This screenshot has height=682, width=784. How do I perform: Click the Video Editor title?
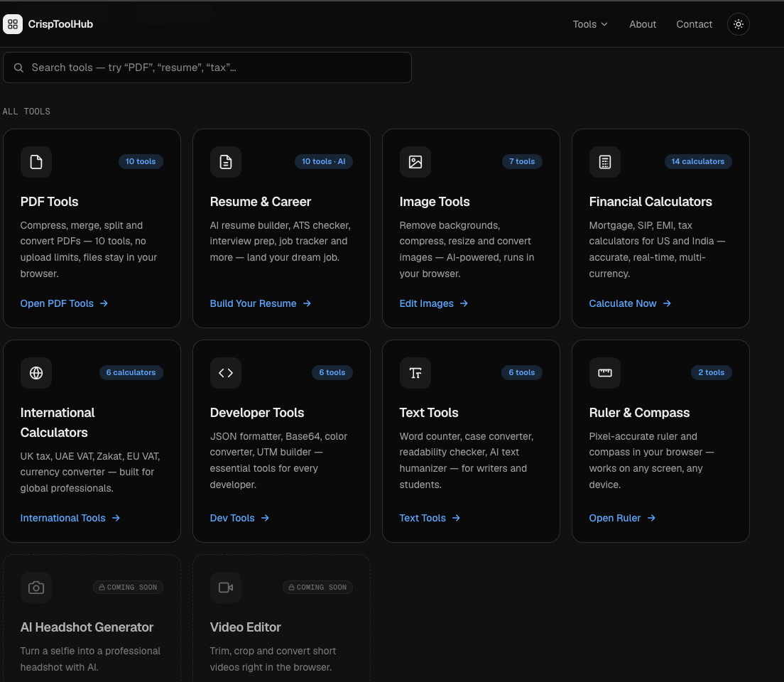(246, 627)
